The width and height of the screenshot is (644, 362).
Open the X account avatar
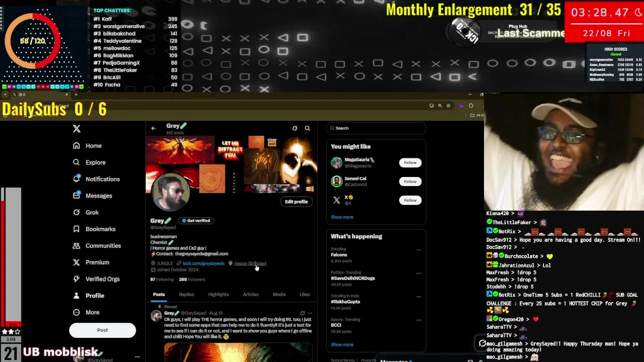tap(337, 200)
